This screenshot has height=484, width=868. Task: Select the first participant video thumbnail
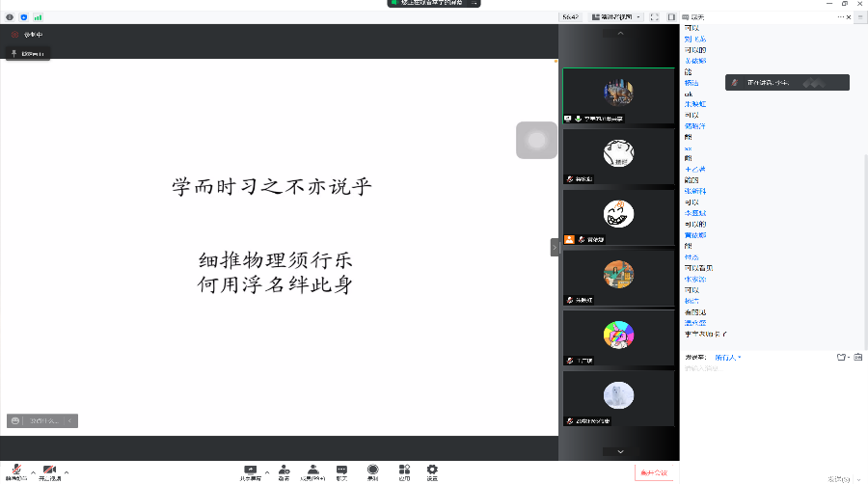(618, 95)
